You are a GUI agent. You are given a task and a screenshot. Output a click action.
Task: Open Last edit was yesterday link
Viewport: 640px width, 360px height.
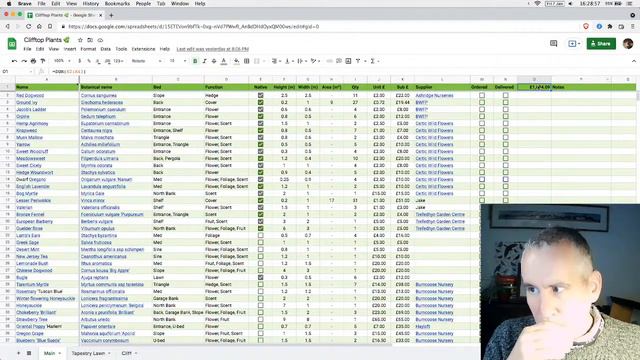coord(213,49)
